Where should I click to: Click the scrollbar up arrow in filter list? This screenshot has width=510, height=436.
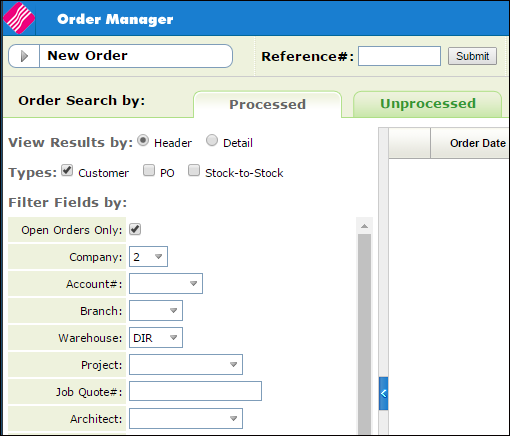(364, 226)
